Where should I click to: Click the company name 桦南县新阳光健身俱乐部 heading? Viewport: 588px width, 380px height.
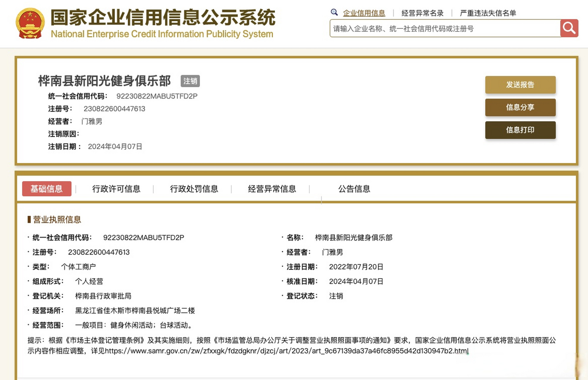click(105, 81)
